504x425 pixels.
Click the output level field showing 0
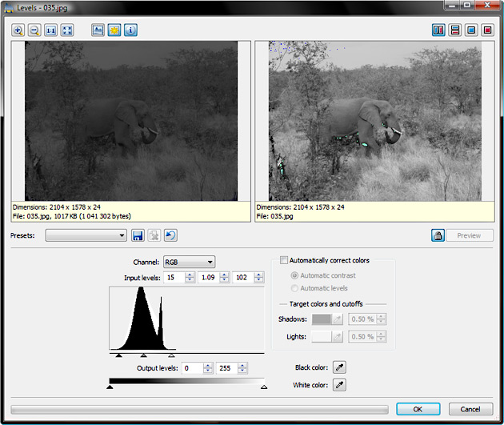pos(193,368)
